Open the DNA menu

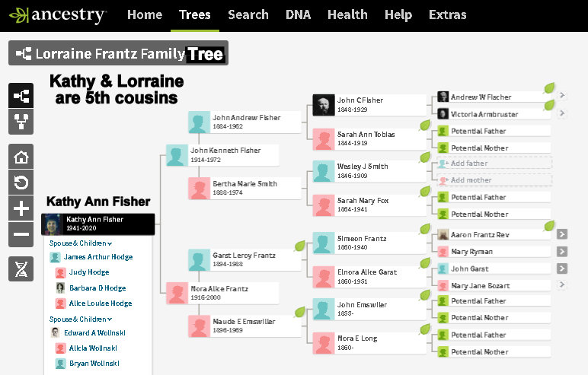coord(298,15)
